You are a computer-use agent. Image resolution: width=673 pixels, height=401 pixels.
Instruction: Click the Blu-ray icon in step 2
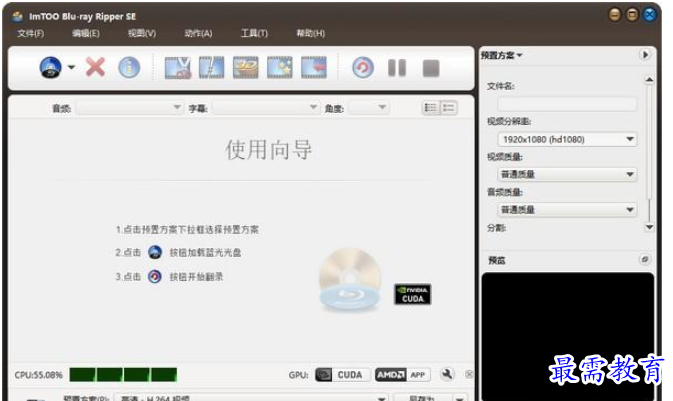(155, 252)
